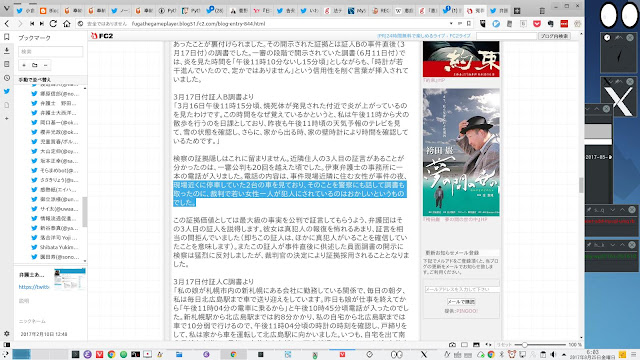Click the Evernote elephant extension icon

pyautogui.click(x=551, y=24)
